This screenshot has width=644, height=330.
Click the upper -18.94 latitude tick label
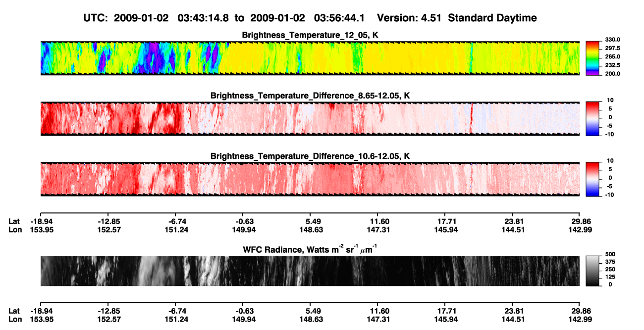pyautogui.click(x=40, y=222)
